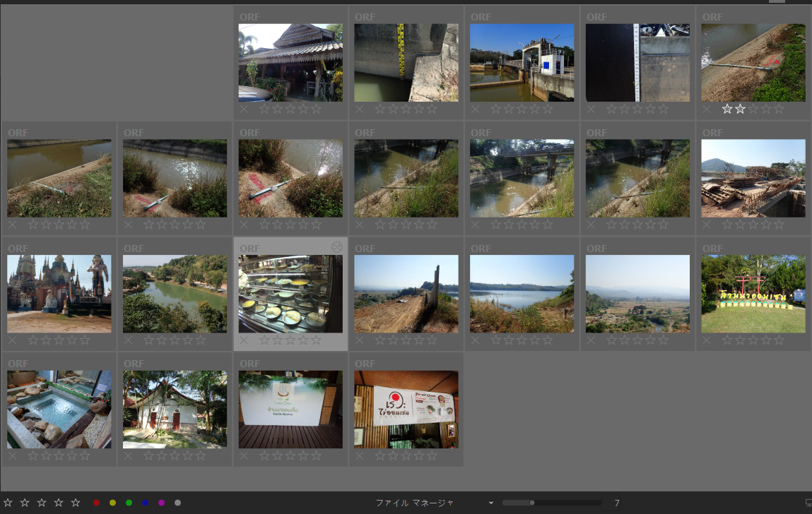Give the cake display photo one star
812x514 pixels.
tap(264, 340)
